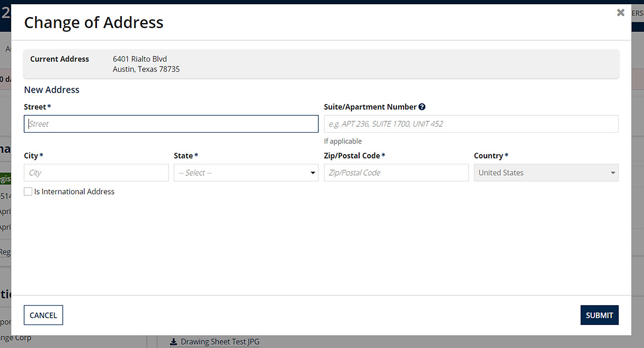644x348 pixels.
Task: Click the Suite/Apartment Number help icon
Action: pos(422,107)
